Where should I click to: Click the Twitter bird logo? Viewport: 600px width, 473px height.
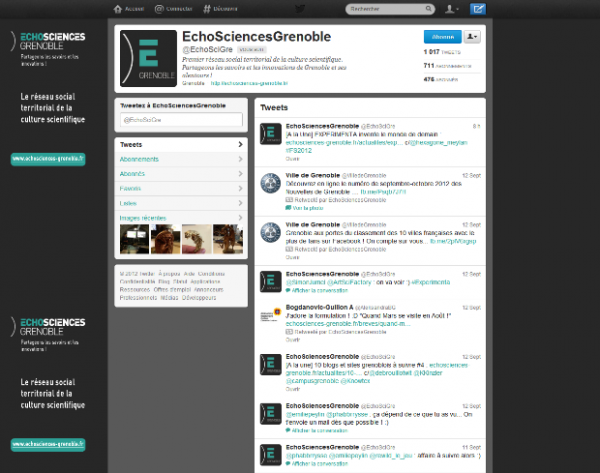pos(299,9)
